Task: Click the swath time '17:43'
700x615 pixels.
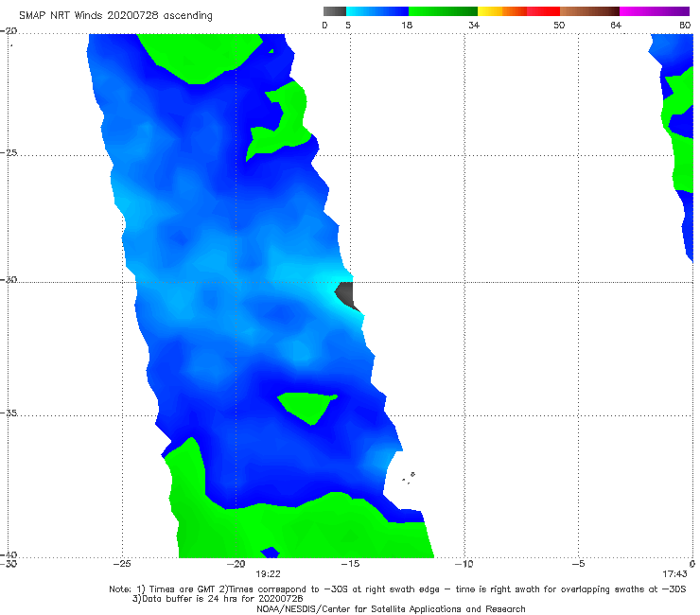Action: pyautogui.click(x=674, y=574)
